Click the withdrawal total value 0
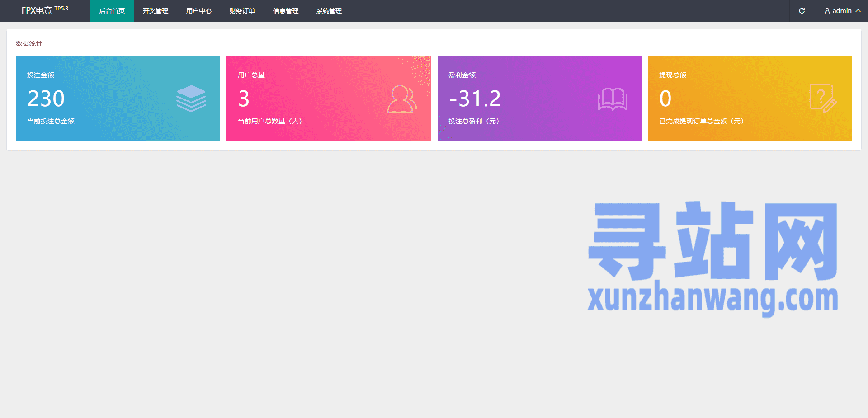868x418 pixels. point(665,99)
